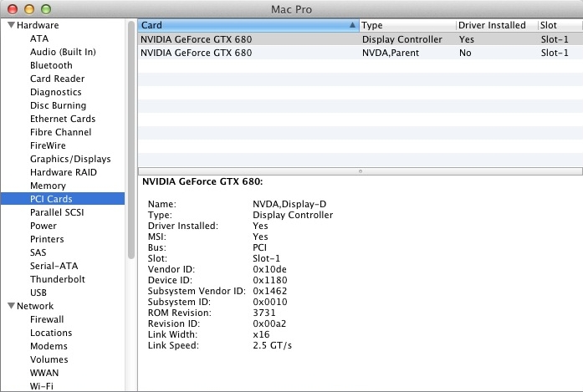The height and width of the screenshot is (392, 583).
Task: Select Locations under Network
Action: pos(51,333)
